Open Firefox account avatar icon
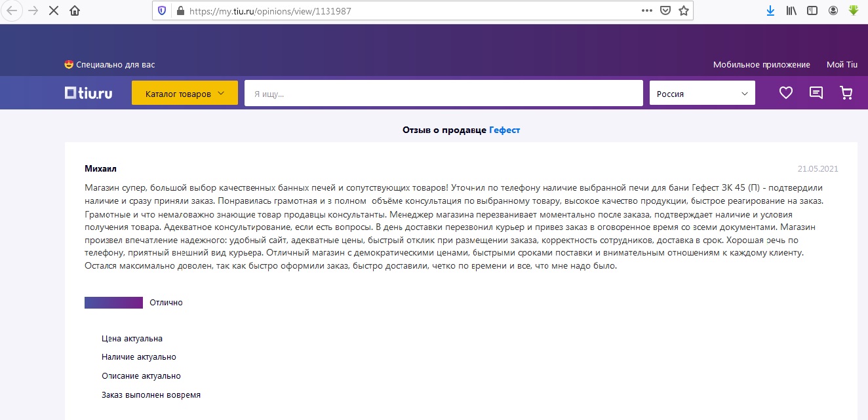868x420 pixels. (833, 10)
